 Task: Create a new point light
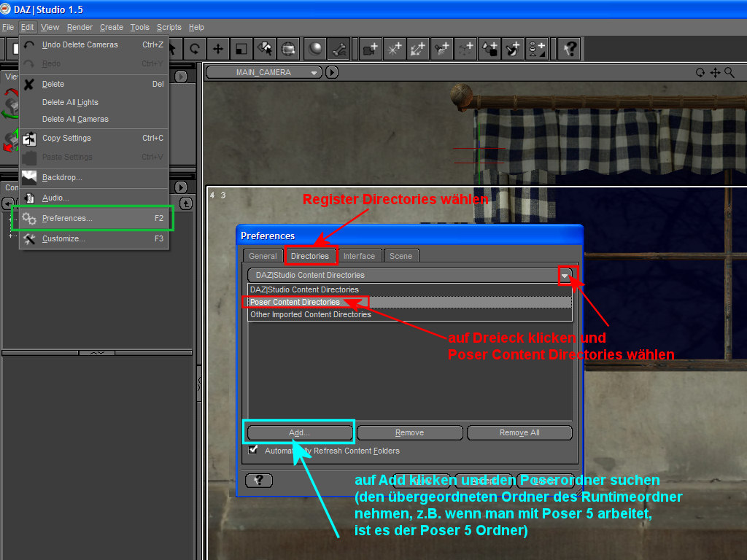[x=394, y=49]
